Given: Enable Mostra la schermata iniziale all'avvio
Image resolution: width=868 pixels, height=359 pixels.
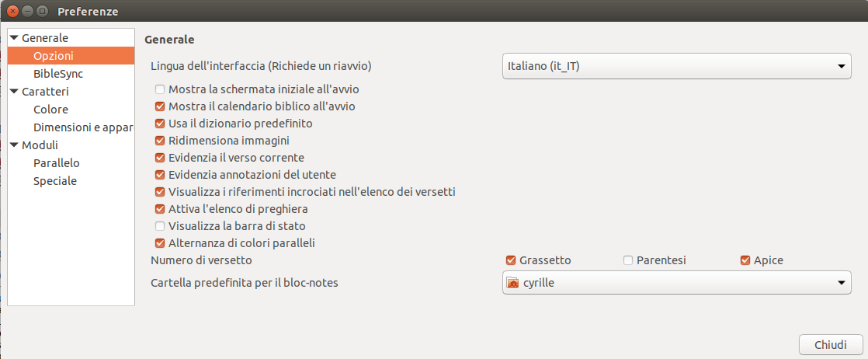Looking at the screenshot, I should tap(160, 89).
